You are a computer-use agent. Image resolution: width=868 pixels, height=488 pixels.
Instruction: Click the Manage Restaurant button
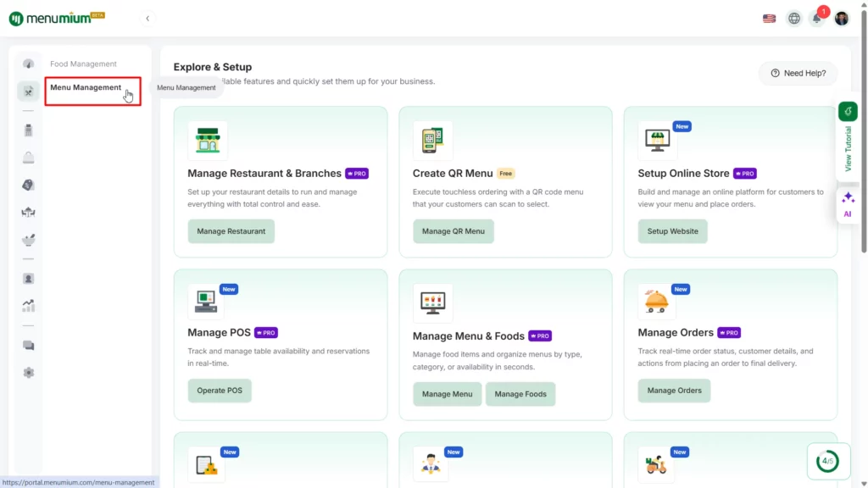tap(231, 231)
